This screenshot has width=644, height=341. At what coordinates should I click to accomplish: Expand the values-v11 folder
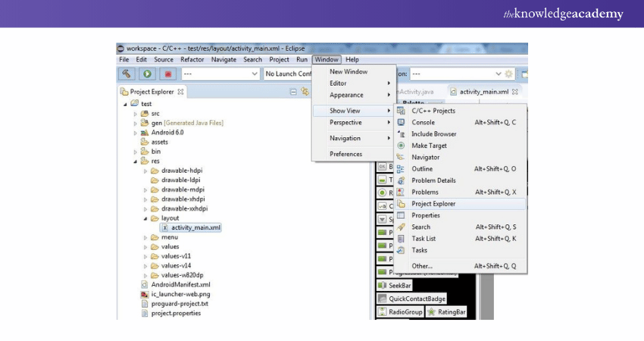[145, 256]
